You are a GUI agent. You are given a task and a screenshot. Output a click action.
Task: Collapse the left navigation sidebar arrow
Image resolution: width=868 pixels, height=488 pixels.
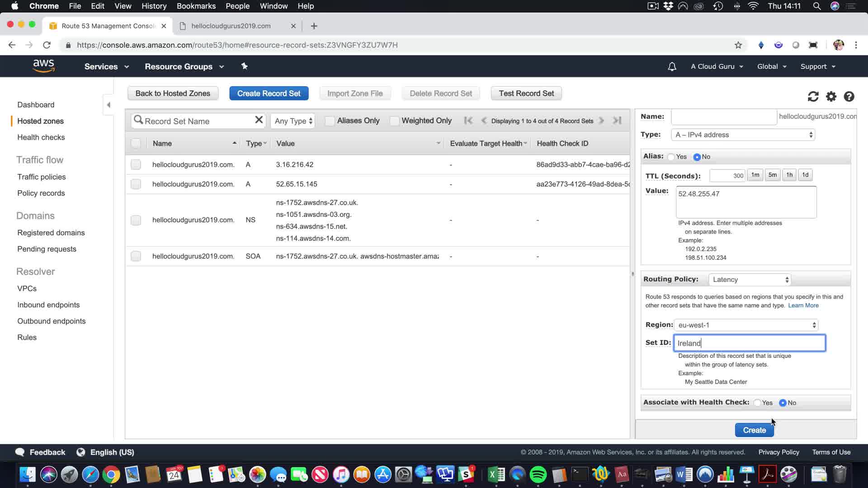click(108, 105)
